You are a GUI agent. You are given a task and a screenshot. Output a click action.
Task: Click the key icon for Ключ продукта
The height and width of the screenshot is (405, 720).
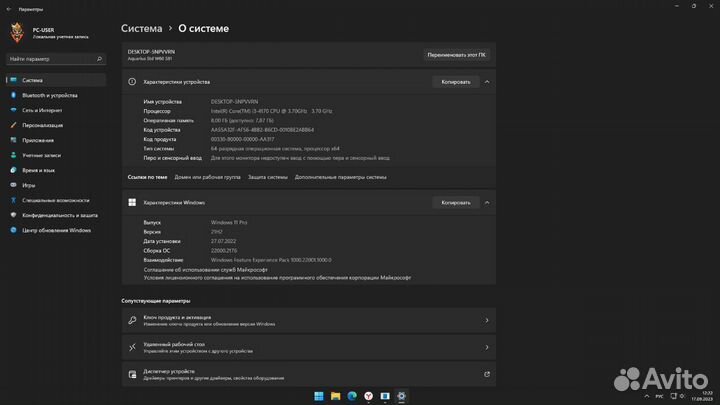(x=132, y=321)
